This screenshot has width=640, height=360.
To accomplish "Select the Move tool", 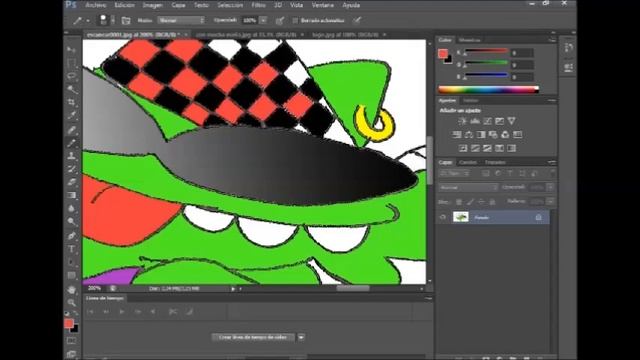I will 71,50.
